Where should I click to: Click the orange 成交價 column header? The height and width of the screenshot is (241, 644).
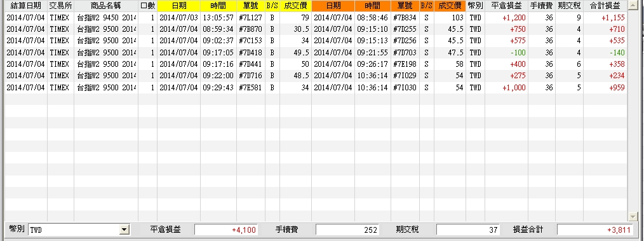(450, 6)
